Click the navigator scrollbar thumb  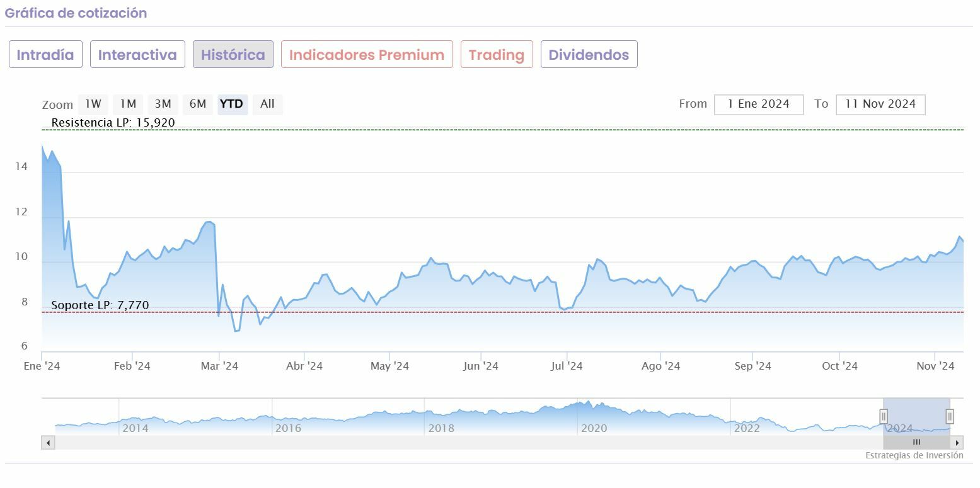916,443
